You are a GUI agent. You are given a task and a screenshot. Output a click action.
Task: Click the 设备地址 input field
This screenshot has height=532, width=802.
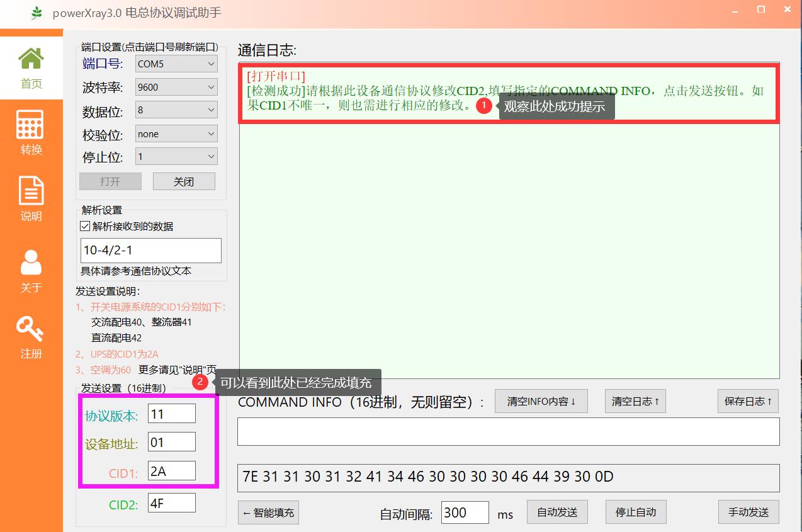tap(172, 442)
